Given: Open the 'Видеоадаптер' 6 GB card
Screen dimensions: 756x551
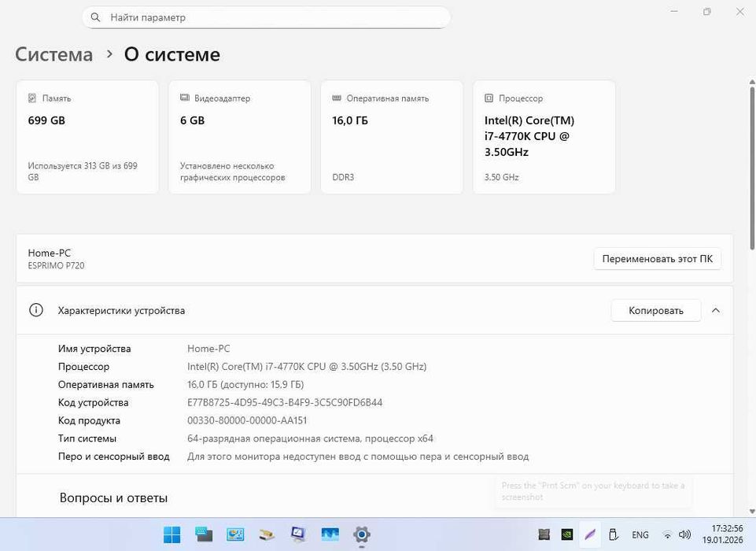Looking at the screenshot, I should [240, 138].
